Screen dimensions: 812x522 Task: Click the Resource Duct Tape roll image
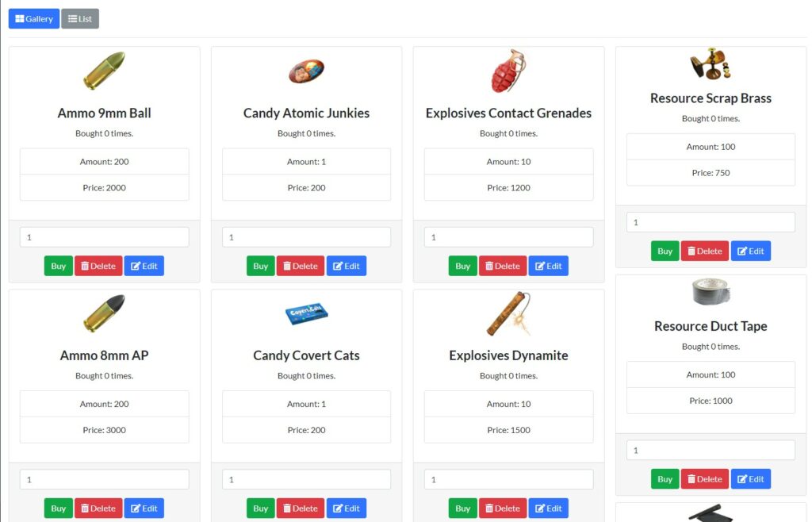pyautogui.click(x=710, y=292)
